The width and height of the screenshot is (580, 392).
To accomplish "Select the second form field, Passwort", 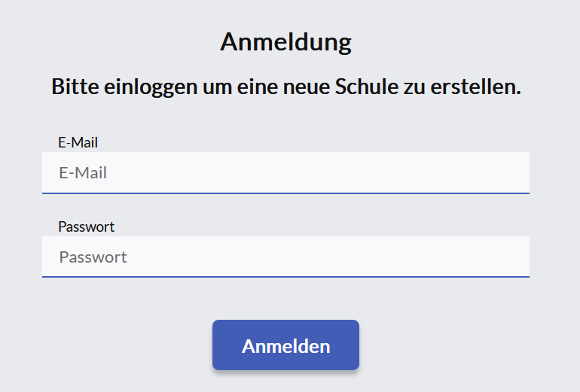I will pyautogui.click(x=285, y=257).
